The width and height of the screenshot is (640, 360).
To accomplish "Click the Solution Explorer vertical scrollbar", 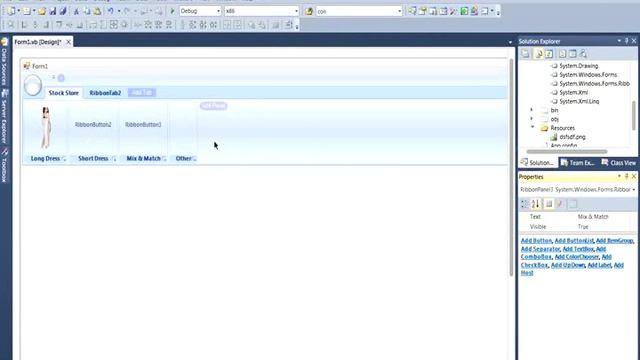I will (x=634, y=116).
